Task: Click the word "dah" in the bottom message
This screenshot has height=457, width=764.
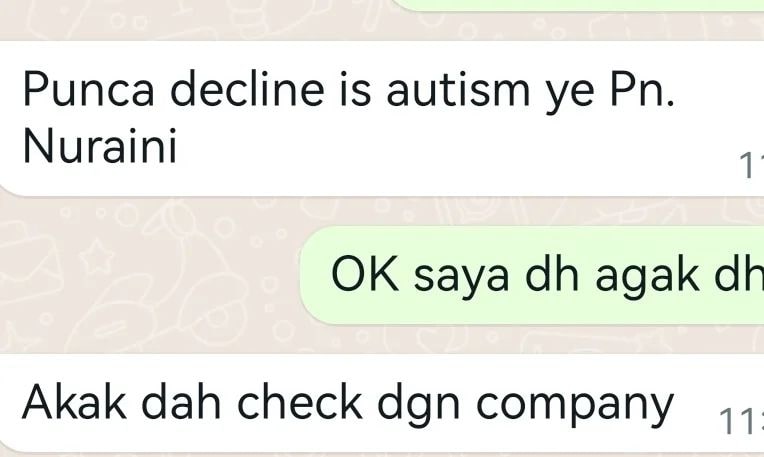Action: (181, 402)
